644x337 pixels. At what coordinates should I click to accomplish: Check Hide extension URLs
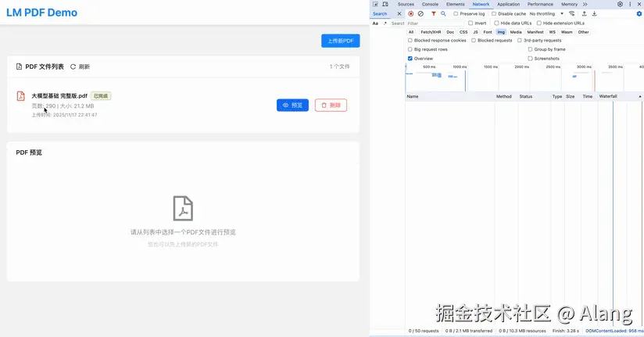(x=538, y=23)
